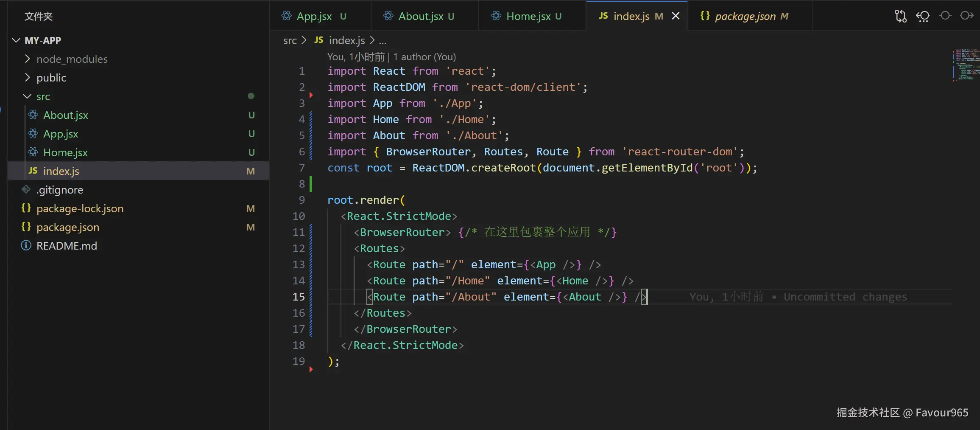This screenshot has height=430, width=980.
Task: Open the package.json editor tab
Action: click(x=750, y=16)
